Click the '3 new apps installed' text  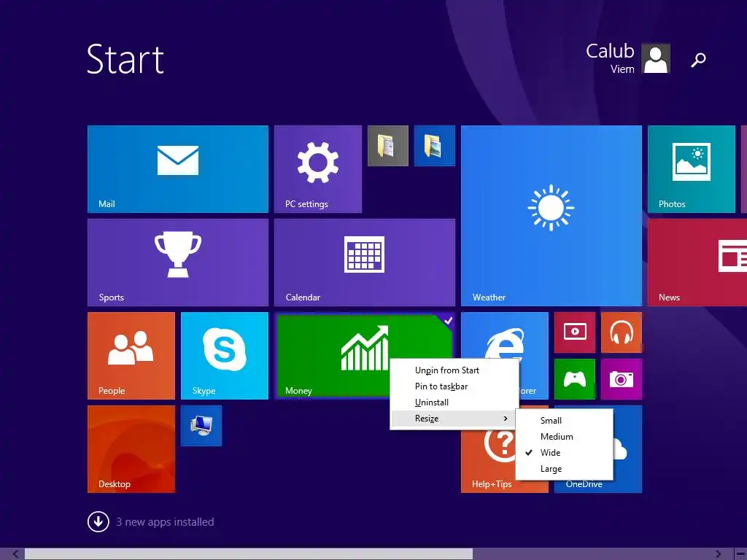point(165,522)
